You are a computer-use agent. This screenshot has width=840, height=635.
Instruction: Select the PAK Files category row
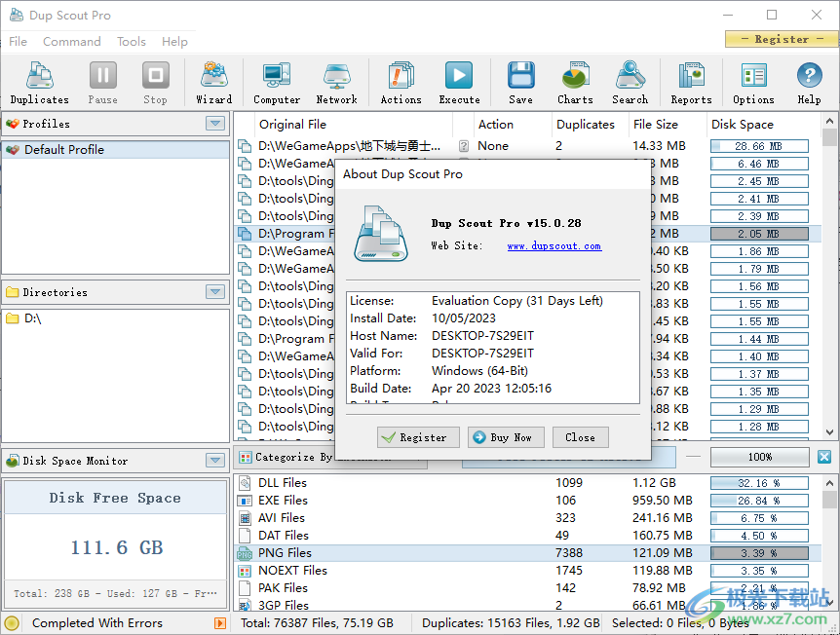(x=527, y=588)
